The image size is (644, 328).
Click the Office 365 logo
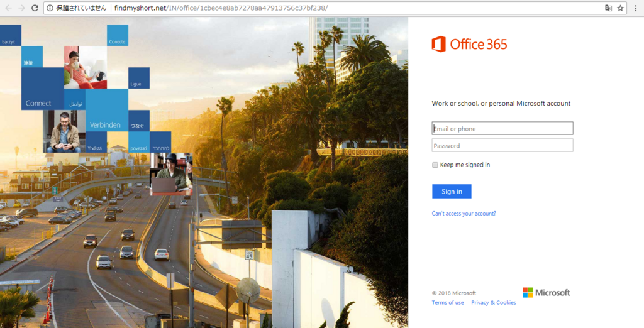point(469,44)
